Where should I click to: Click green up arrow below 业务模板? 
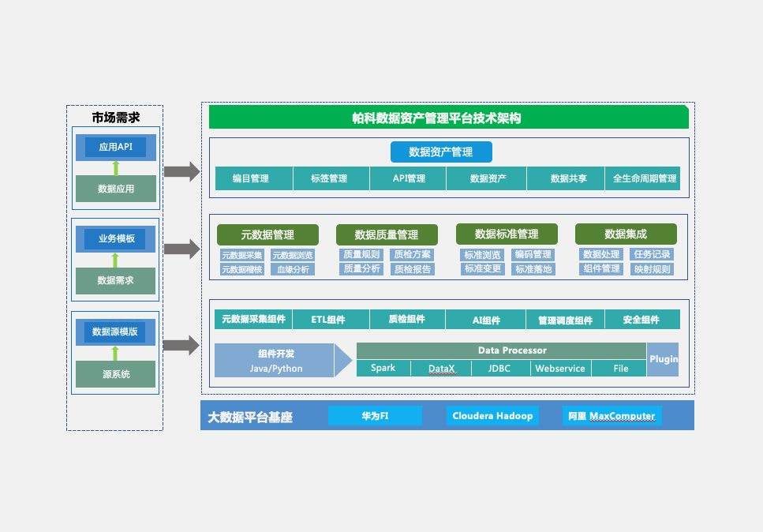(x=116, y=260)
